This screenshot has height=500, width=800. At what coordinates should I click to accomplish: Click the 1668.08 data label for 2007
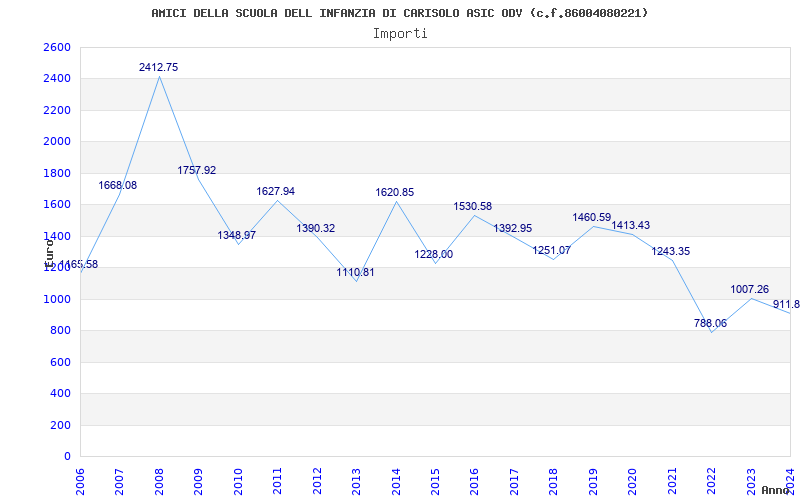tap(118, 185)
